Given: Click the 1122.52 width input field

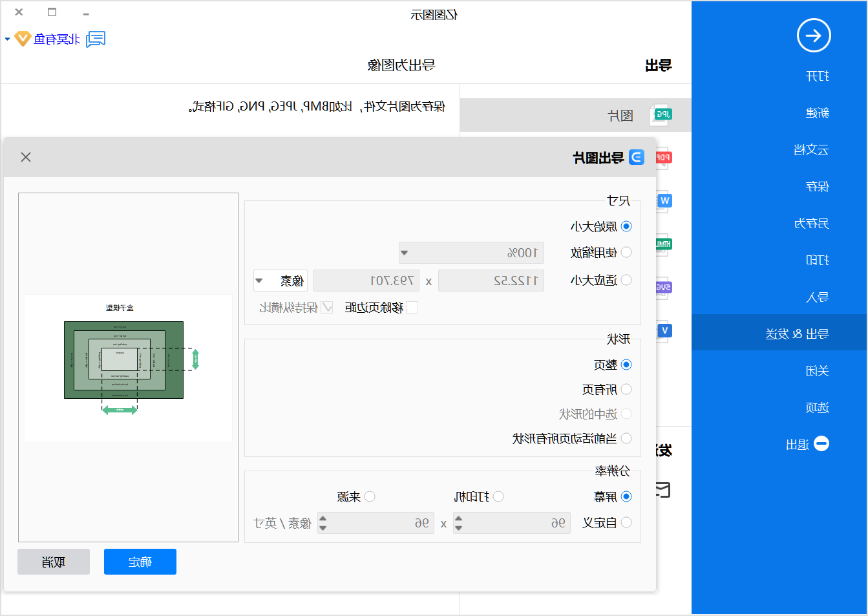Looking at the screenshot, I should [x=491, y=281].
